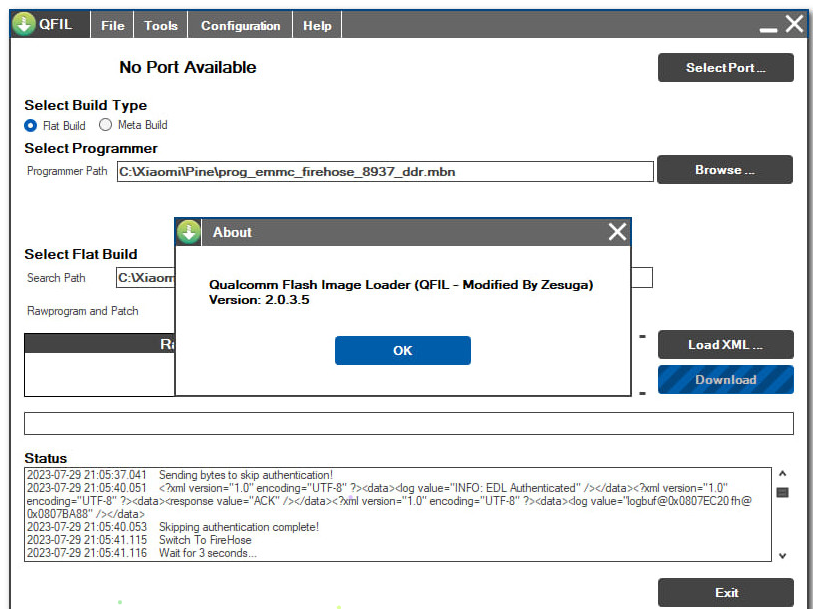
Task: Open the Help menu
Action: pyautogui.click(x=317, y=26)
